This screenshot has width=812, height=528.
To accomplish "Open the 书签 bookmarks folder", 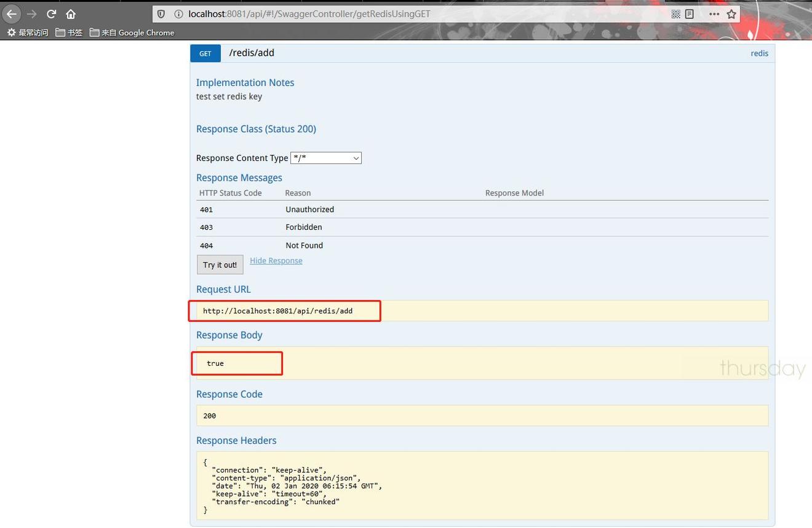I will [69, 33].
